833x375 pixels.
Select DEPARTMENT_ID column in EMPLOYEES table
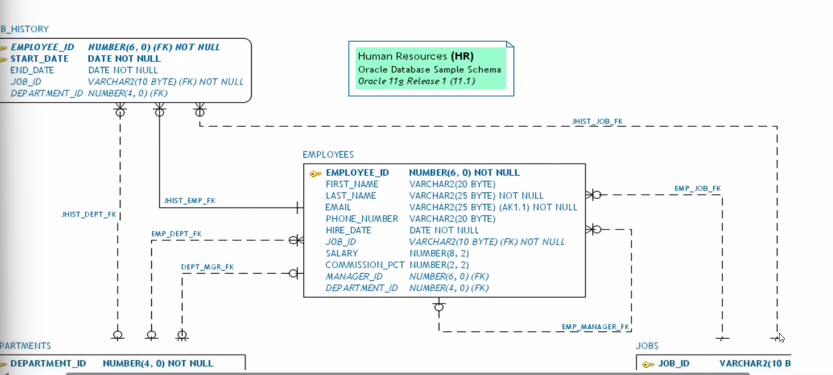click(362, 288)
